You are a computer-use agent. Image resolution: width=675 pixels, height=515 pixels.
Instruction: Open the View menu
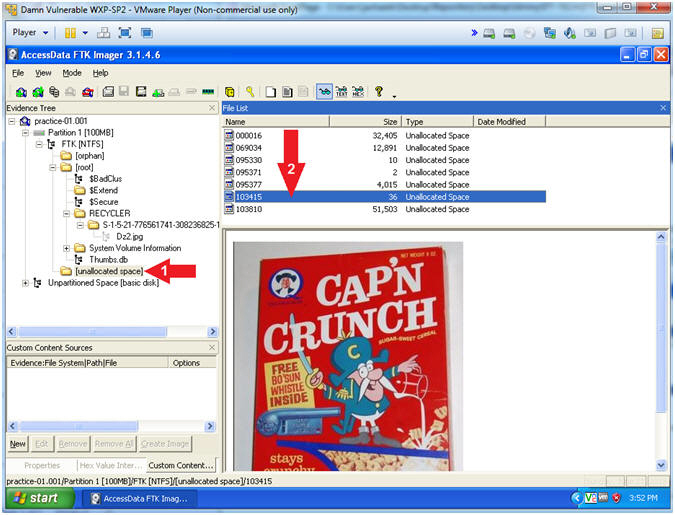pyautogui.click(x=43, y=73)
